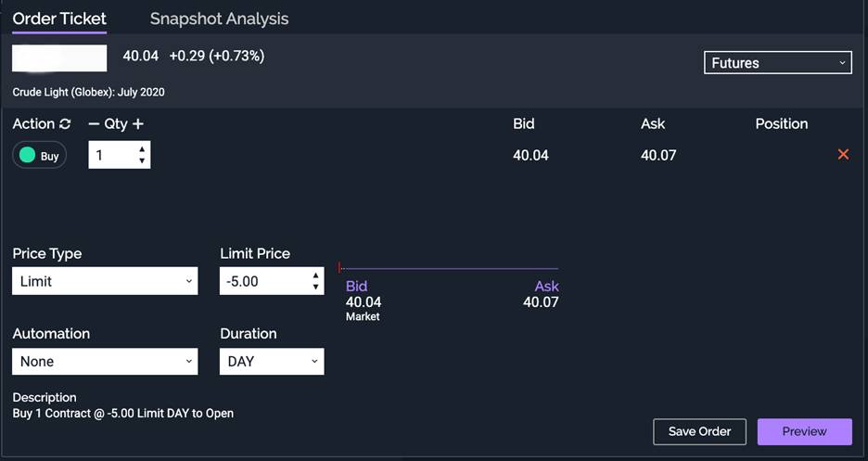Click Limit Price up arrow
Screen dimensions: 868x461
pyautogui.click(x=315, y=275)
